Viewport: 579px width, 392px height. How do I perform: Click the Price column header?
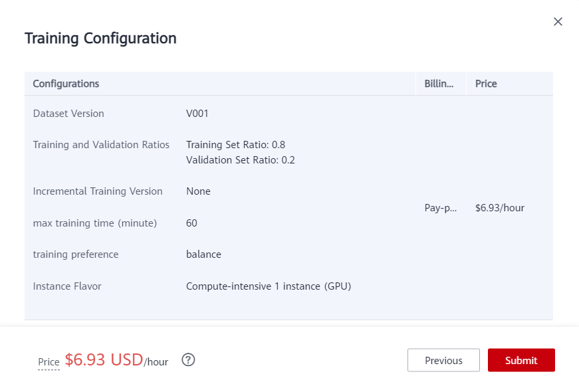pyautogui.click(x=486, y=84)
